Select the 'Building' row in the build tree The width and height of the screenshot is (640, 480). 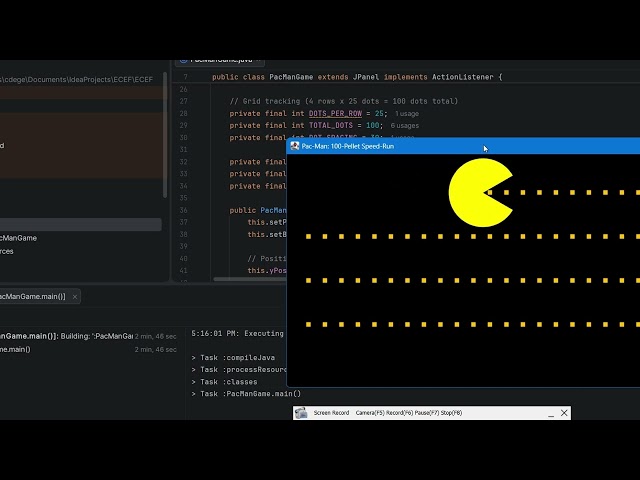click(89, 336)
